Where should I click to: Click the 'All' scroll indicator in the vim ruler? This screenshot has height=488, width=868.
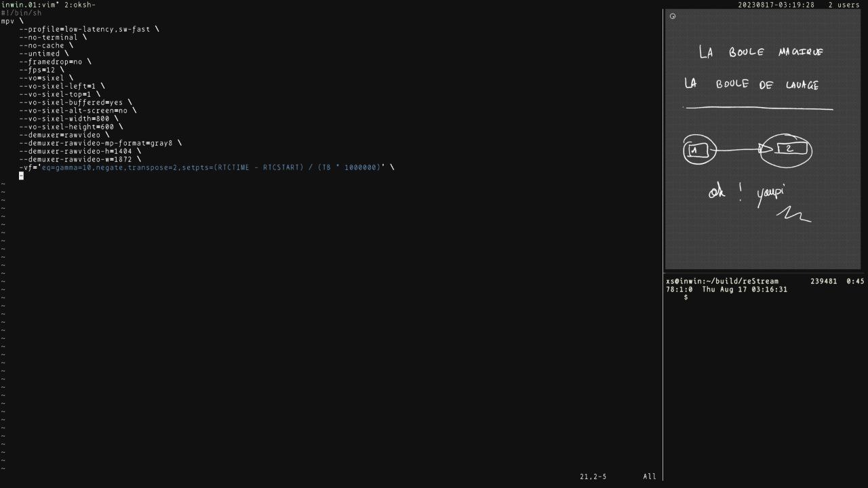click(x=650, y=476)
